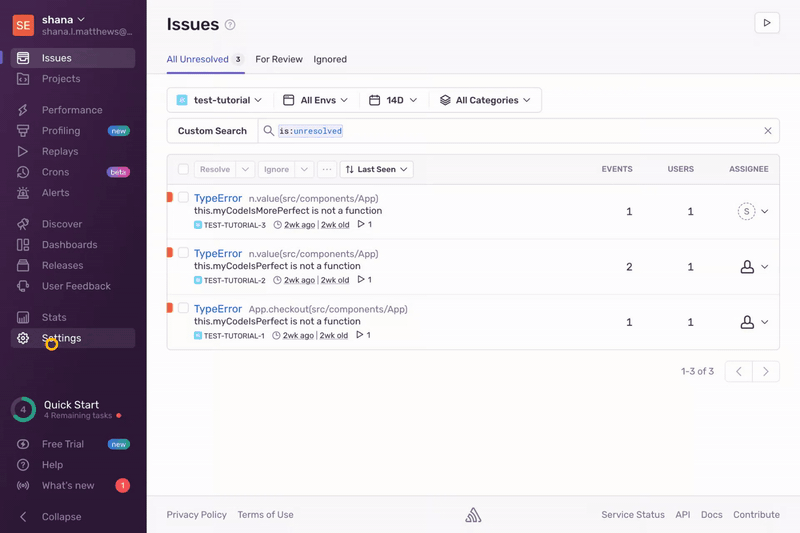Viewport: 800px width, 533px height.
Task: Click the Custom Search button
Action: (212, 131)
